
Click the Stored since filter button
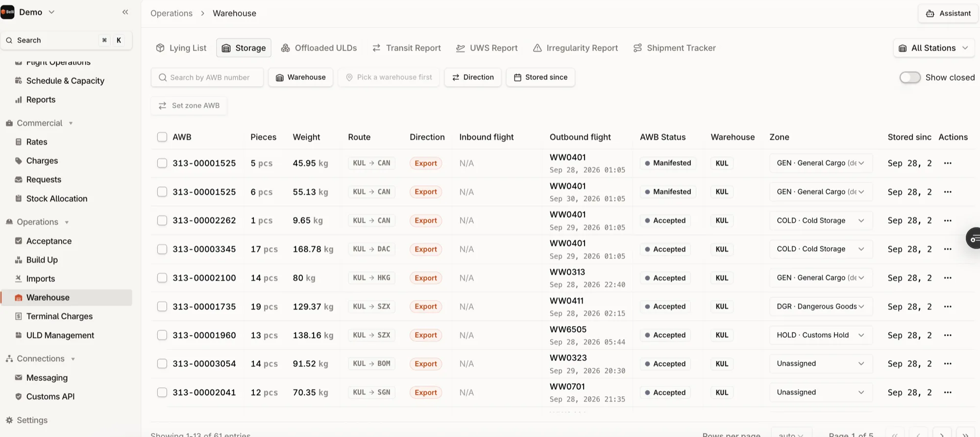[540, 77]
